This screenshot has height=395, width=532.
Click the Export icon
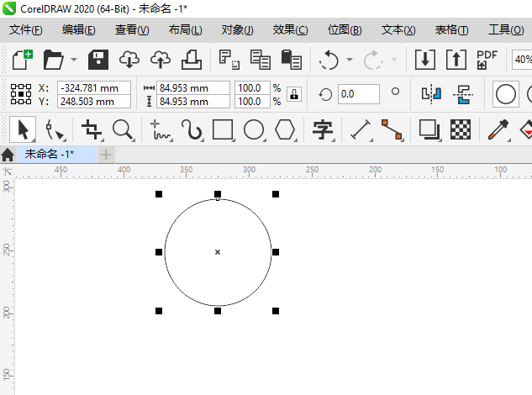pos(456,60)
